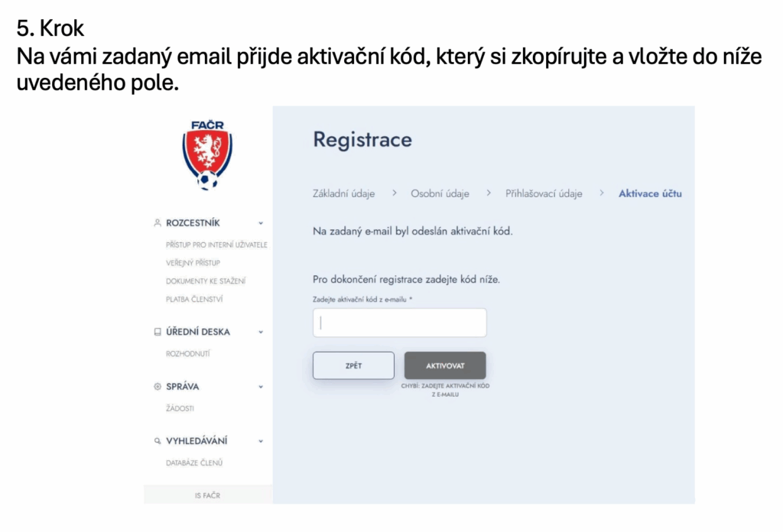
Task: Open Žádosti under Správa
Action: point(180,408)
